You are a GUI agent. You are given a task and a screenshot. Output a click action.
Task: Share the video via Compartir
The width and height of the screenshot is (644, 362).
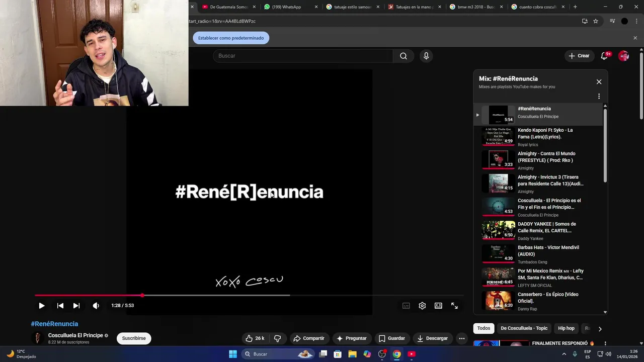pyautogui.click(x=309, y=338)
